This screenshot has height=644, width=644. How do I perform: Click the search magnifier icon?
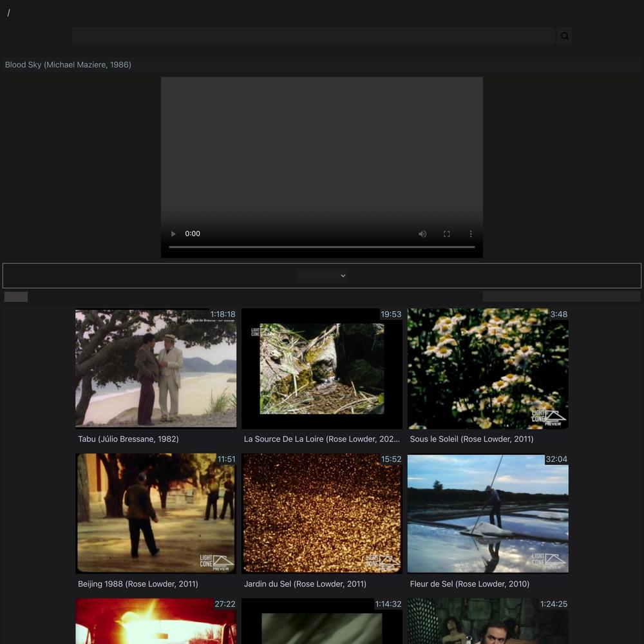click(564, 36)
